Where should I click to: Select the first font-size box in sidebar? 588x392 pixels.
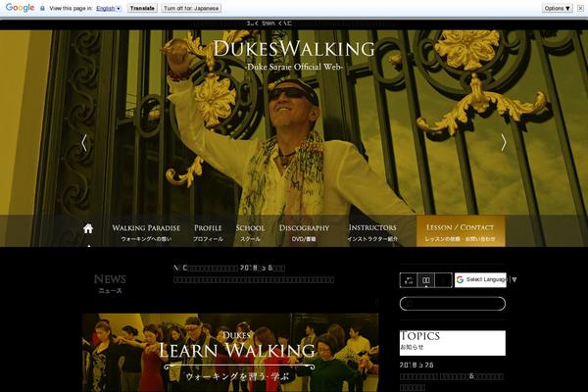[x=409, y=280]
